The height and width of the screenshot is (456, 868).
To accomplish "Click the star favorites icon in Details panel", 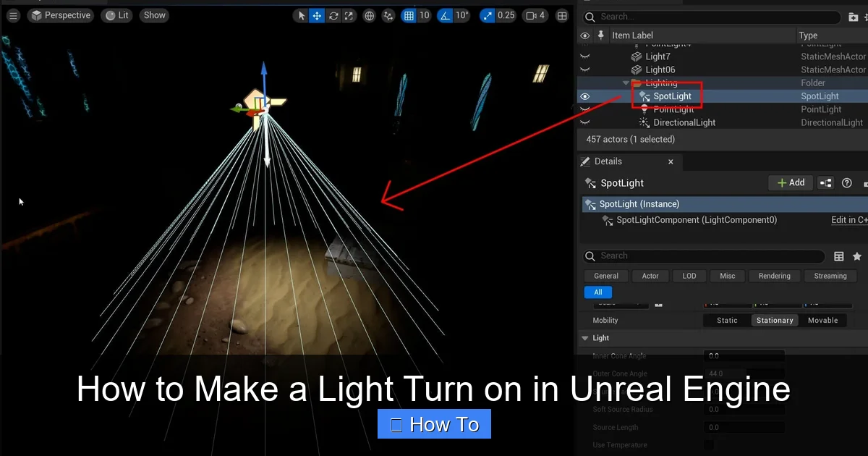I will 857,256.
